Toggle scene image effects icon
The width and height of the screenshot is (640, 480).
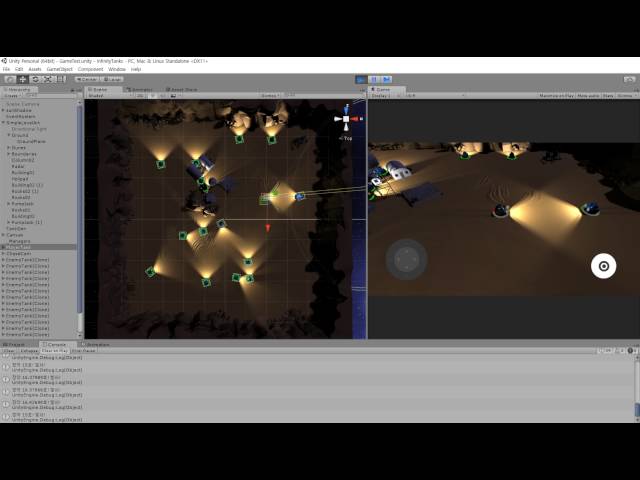(173, 96)
